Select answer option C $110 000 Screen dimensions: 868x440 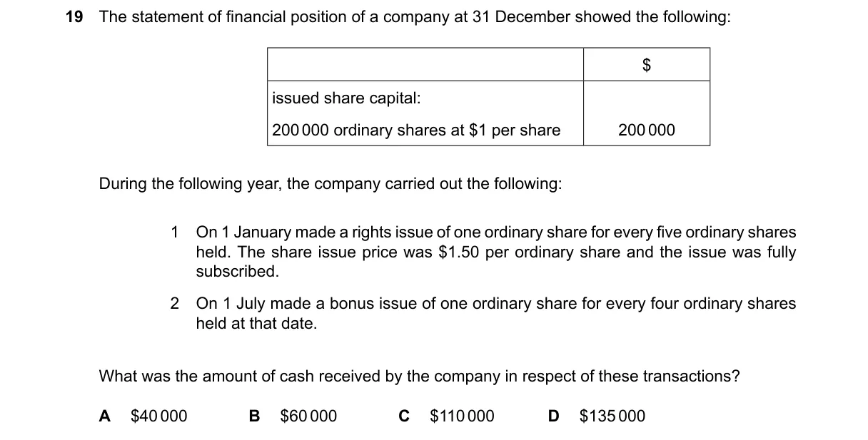tap(446, 416)
